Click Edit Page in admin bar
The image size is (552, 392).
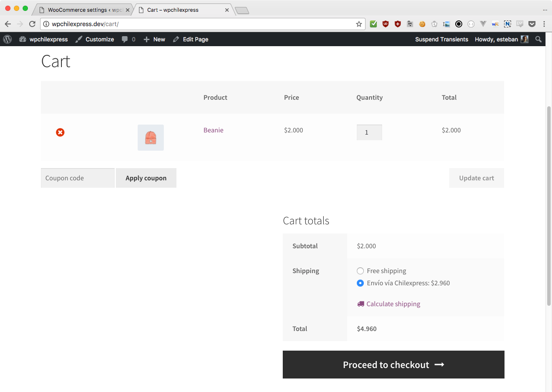[x=190, y=39]
